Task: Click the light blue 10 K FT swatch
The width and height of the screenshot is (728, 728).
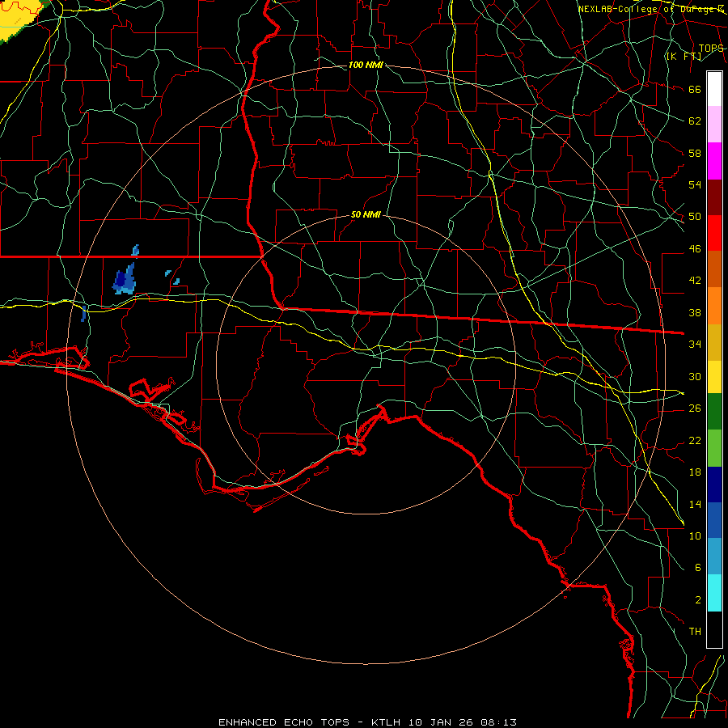Action: pos(714,557)
